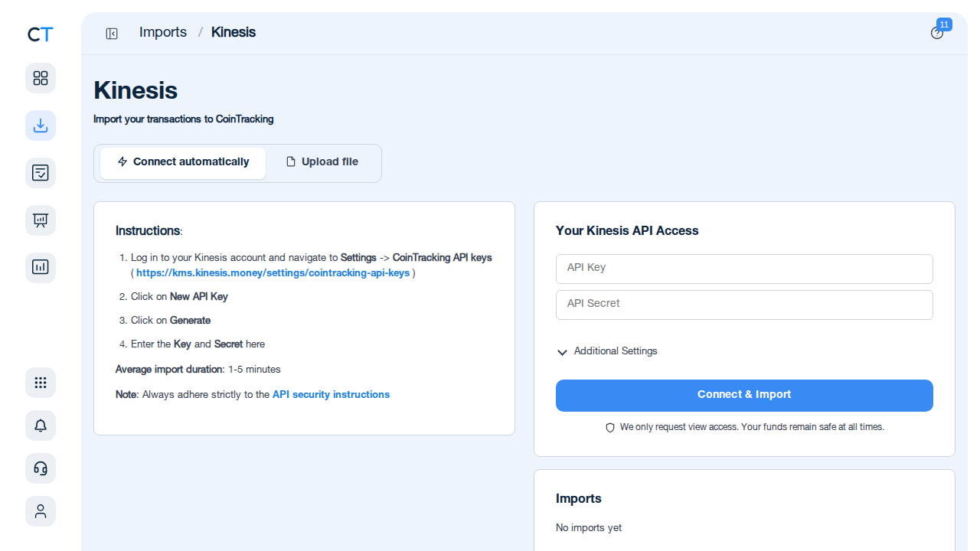The height and width of the screenshot is (551, 980).
Task: Open the bar chart icon in sidebar
Action: click(x=41, y=268)
